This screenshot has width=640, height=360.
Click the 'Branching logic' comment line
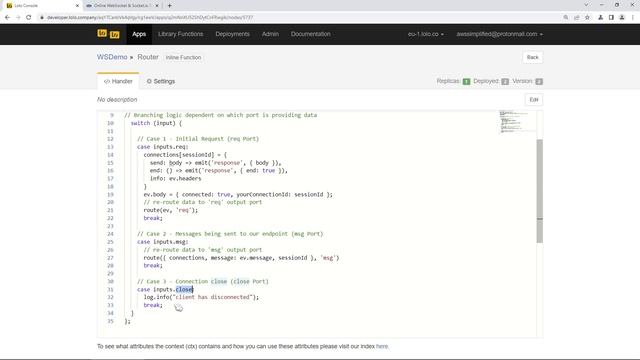click(x=220, y=115)
